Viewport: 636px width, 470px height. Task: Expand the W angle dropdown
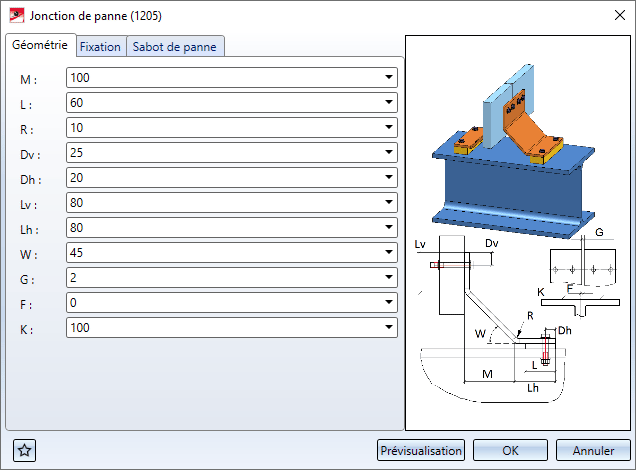[x=388, y=252]
